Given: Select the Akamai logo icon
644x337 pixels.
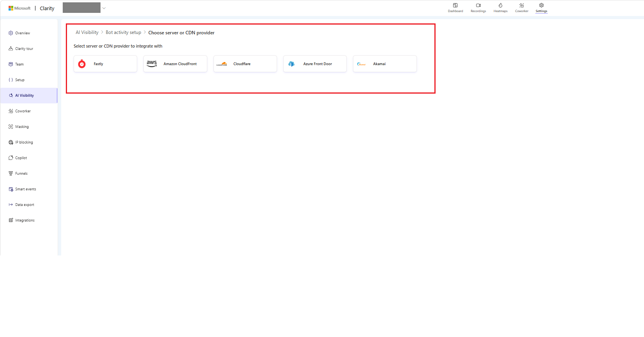Looking at the screenshot, I should point(361,64).
